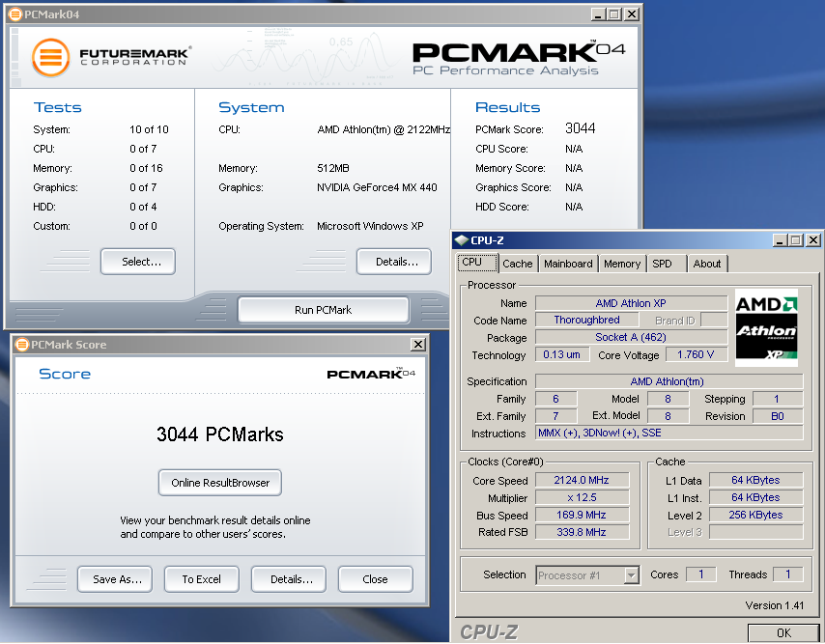The width and height of the screenshot is (825, 644).
Task: Click the Bus Speed value 169.9 MHz
Action: (582, 515)
